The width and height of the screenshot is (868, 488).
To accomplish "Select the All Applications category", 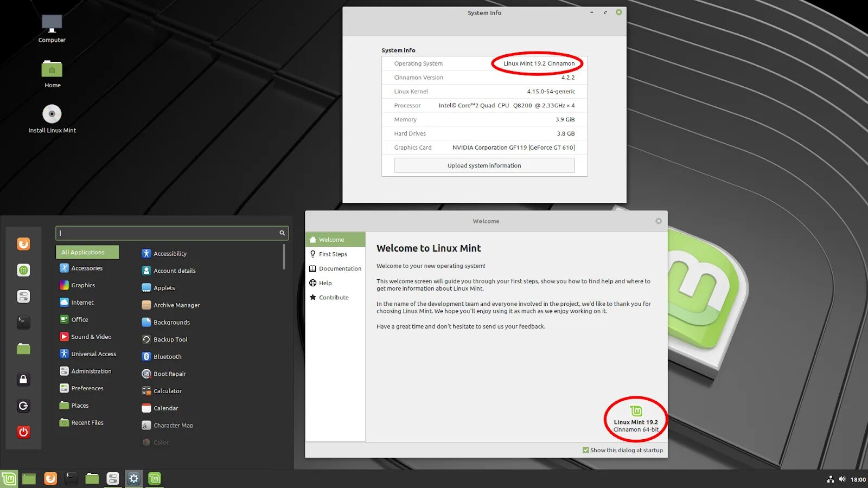I will point(87,252).
